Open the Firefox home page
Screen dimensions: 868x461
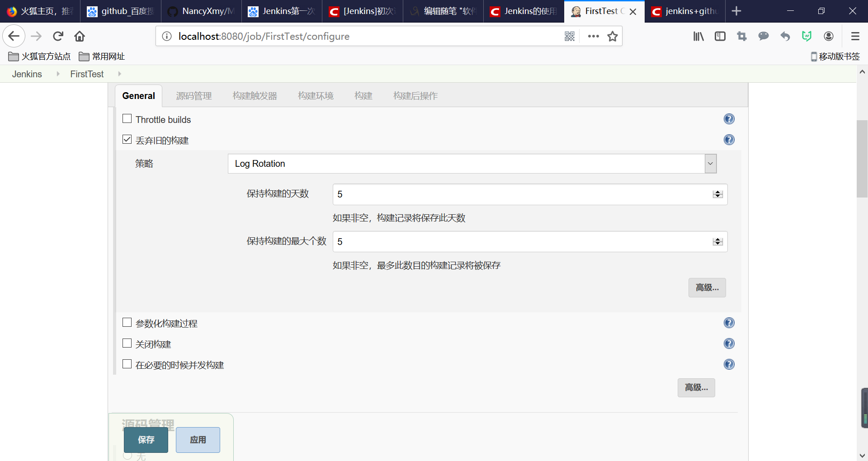click(x=80, y=36)
